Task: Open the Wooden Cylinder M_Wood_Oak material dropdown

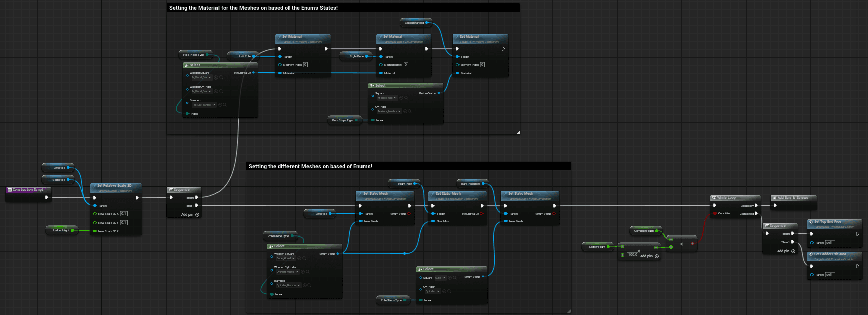Action: pyautogui.click(x=202, y=91)
